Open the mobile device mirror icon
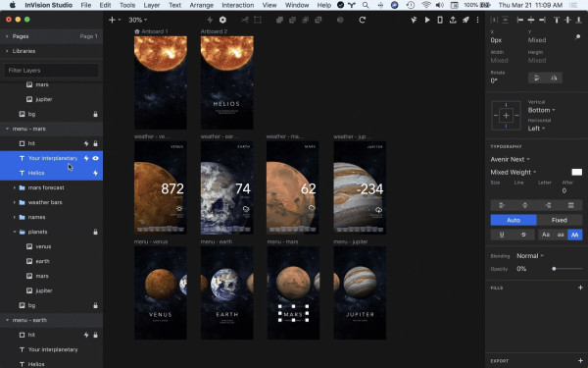The width and height of the screenshot is (588, 368). pos(440,20)
